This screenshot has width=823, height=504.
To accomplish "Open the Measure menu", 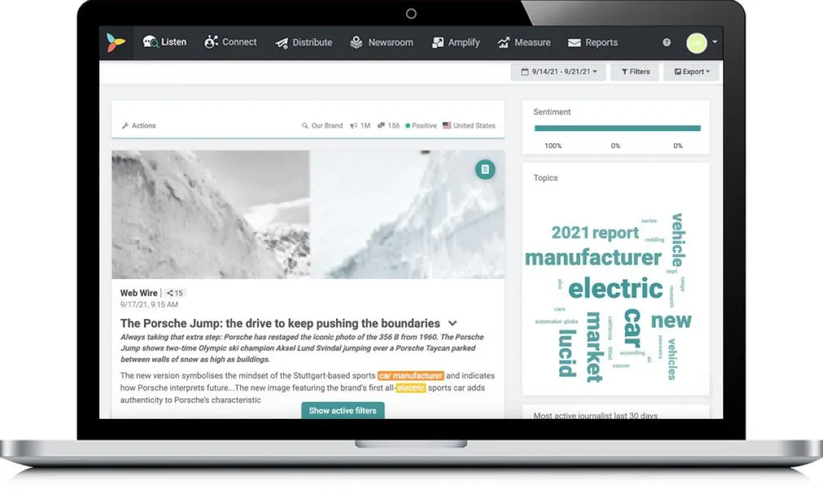I will tap(524, 43).
